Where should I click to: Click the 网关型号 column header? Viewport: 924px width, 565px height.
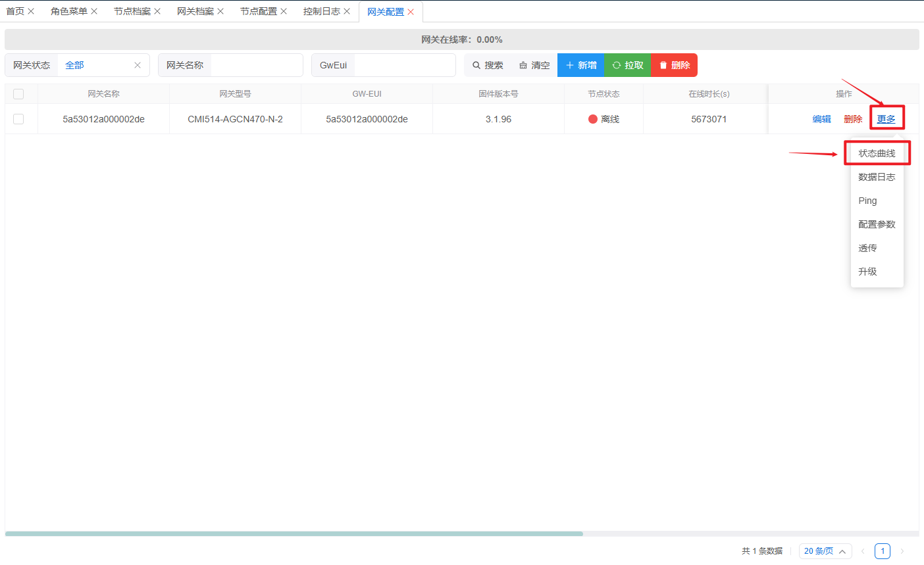pos(236,94)
